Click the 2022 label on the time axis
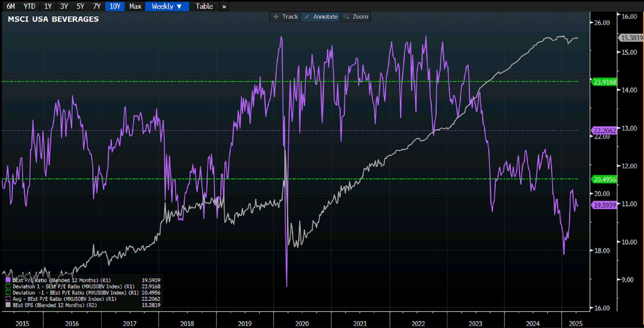 pos(418,323)
